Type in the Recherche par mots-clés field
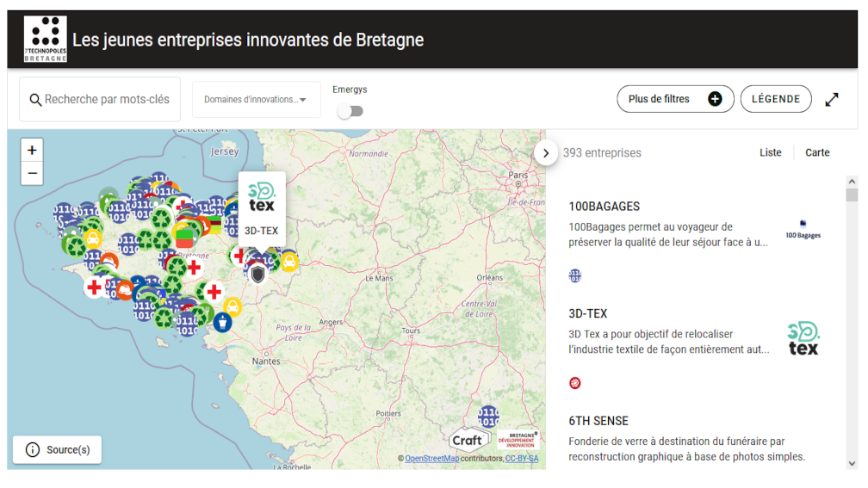Viewport: 868px width, 488px height. (100, 100)
